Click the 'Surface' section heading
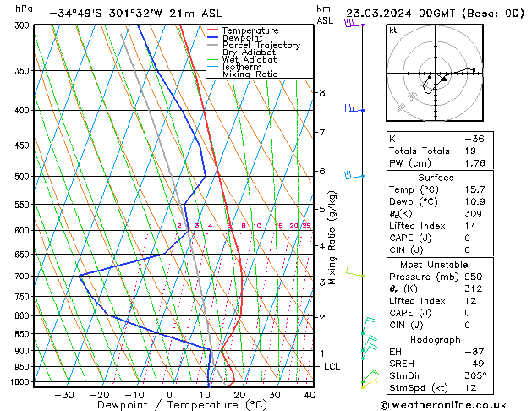The width and height of the screenshot is (532, 411). coord(436,178)
